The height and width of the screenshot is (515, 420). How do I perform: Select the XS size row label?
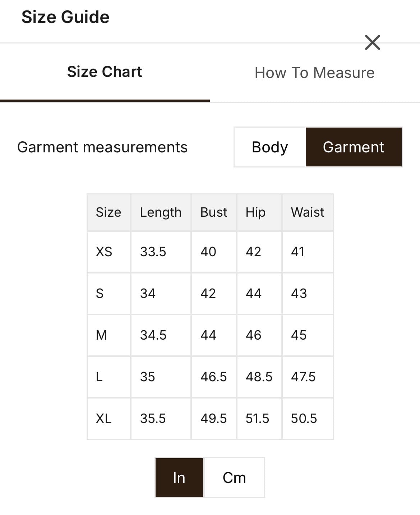(x=104, y=252)
